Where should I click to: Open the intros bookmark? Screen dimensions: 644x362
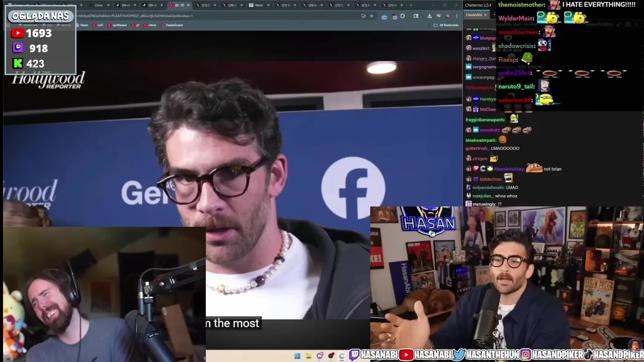(150, 25)
